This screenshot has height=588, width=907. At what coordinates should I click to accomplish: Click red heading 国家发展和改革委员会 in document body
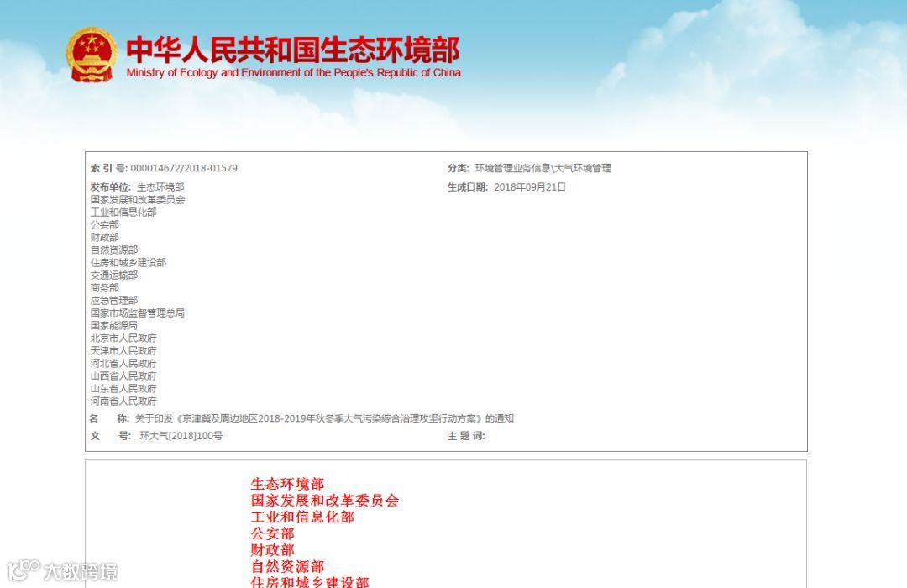pyautogui.click(x=324, y=501)
